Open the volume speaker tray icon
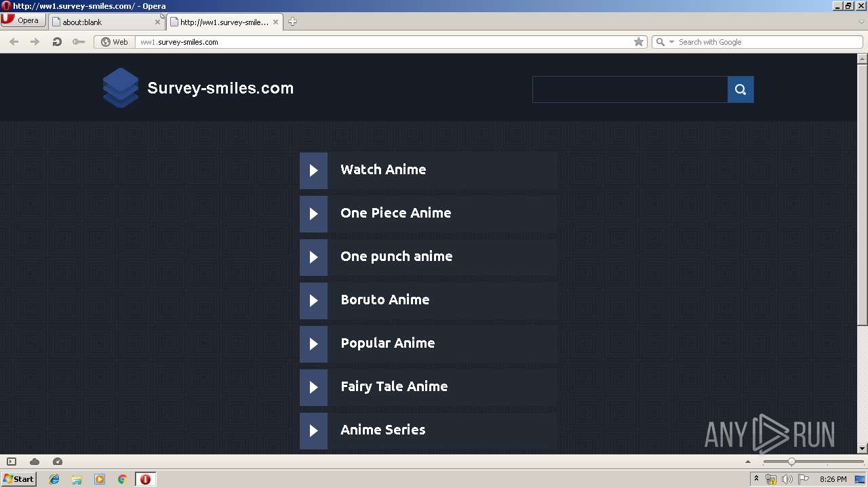The image size is (868, 488). (787, 479)
